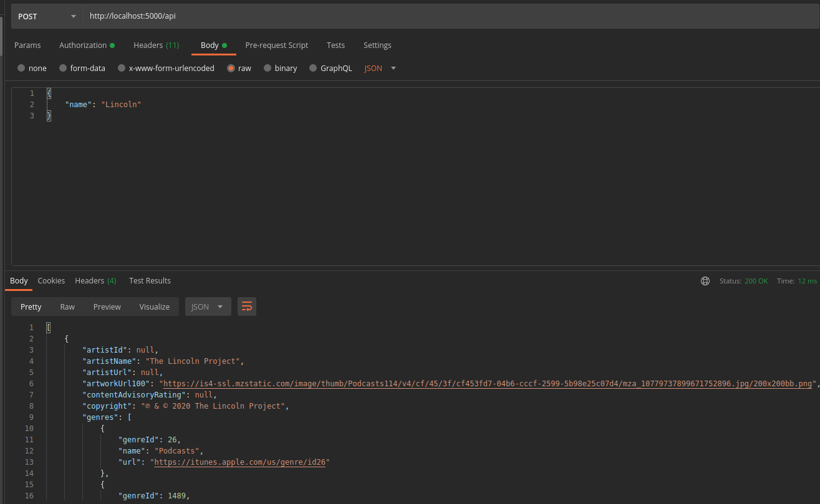Click the "contentAdvisoryRating" key

[x=134, y=395]
